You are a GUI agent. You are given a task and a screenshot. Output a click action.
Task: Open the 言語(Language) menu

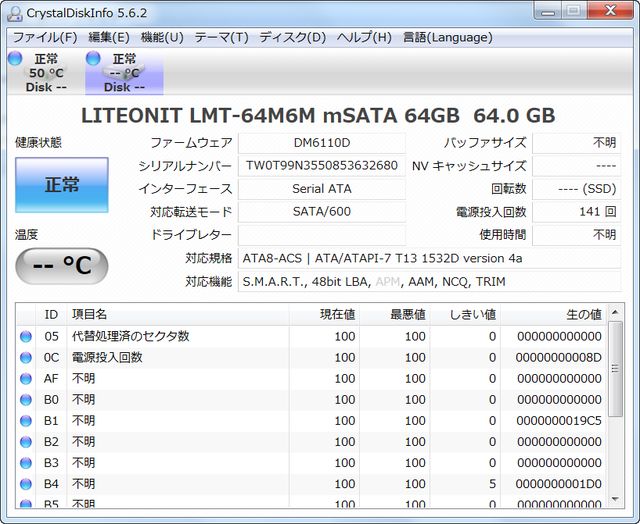tap(447, 38)
